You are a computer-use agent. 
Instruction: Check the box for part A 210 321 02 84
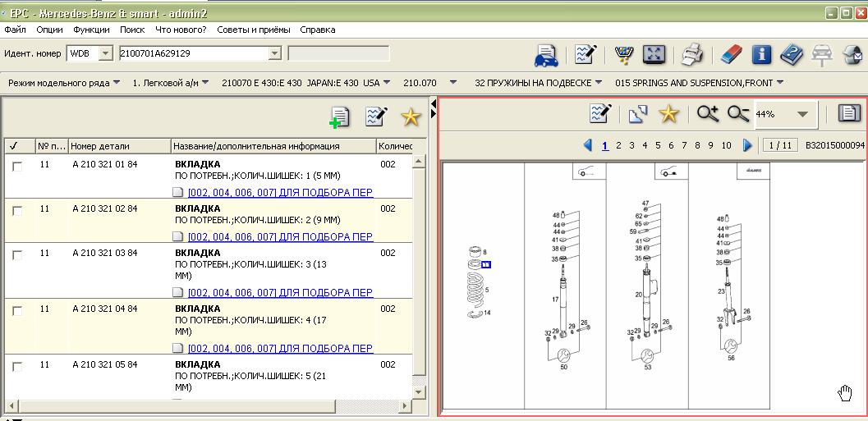(x=18, y=210)
